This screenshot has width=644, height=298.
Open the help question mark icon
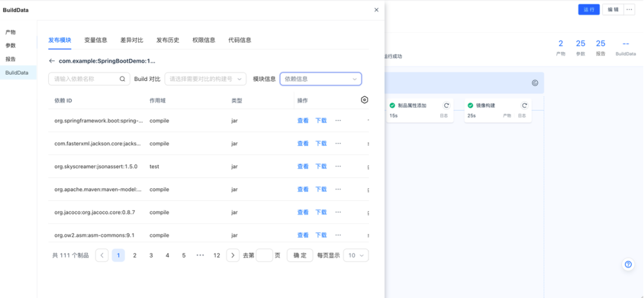[x=628, y=265]
